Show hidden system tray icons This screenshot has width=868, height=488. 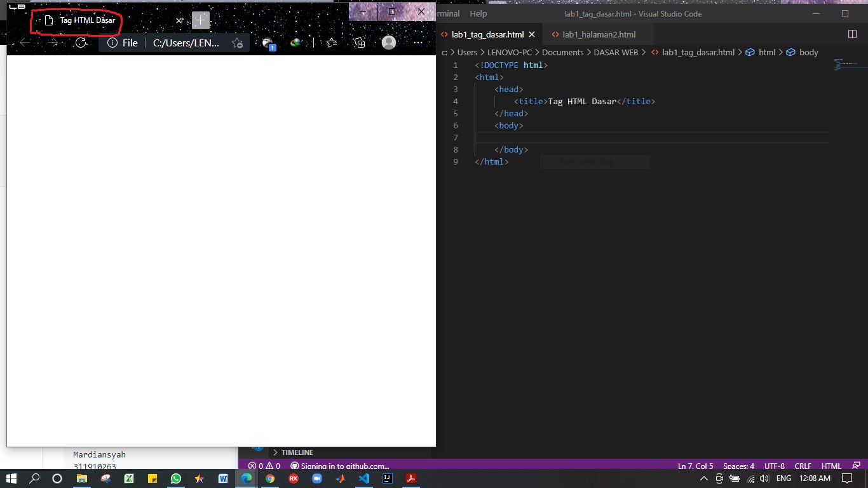[x=703, y=478]
